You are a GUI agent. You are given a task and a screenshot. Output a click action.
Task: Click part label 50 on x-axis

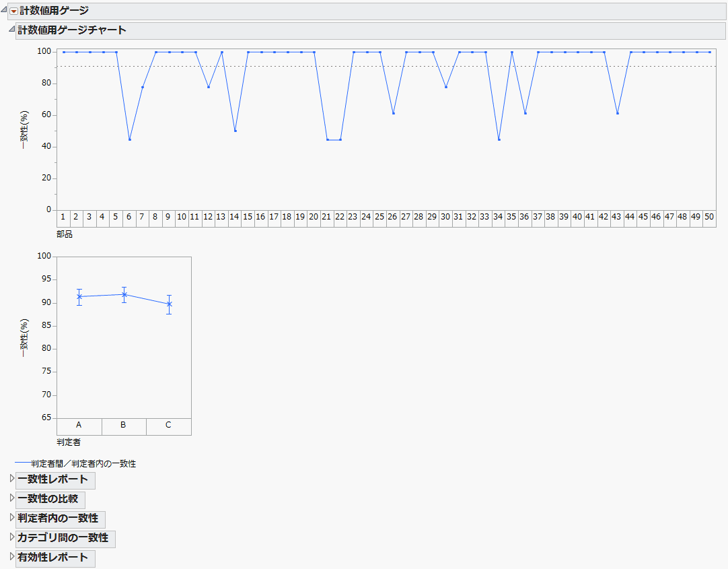(709, 216)
